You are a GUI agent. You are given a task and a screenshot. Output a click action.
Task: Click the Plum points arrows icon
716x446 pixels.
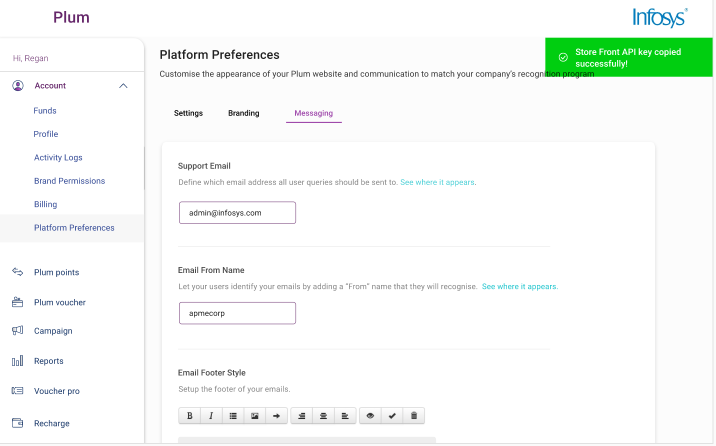(17, 272)
